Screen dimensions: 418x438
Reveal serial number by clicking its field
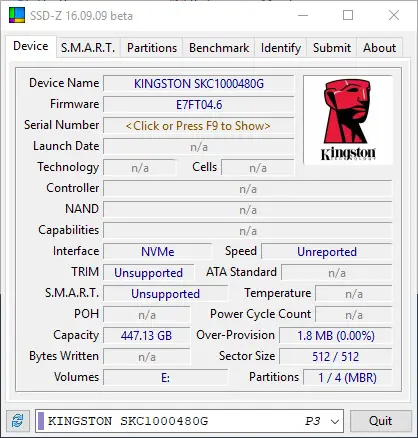[x=199, y=126]
